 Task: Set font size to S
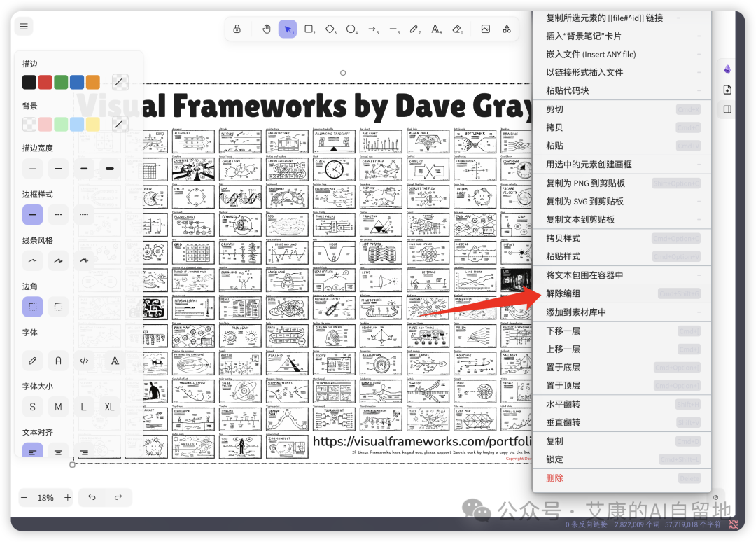click(32, 407)
